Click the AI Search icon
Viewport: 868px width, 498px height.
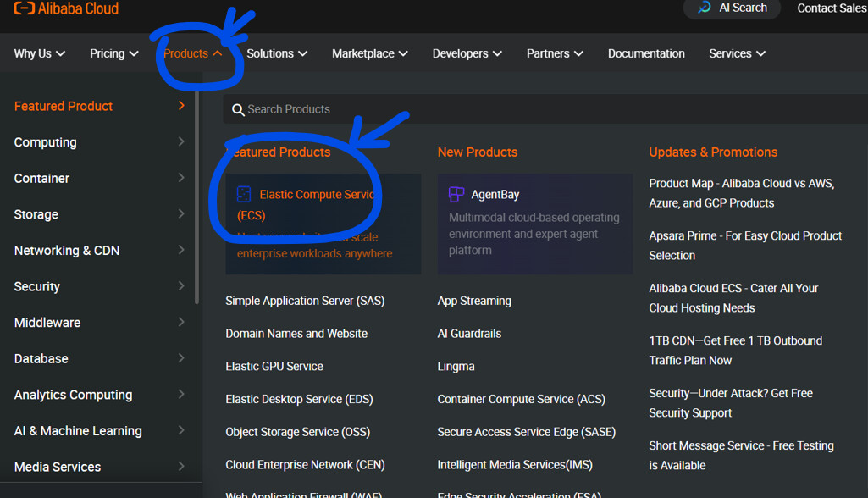coord(705,8)
